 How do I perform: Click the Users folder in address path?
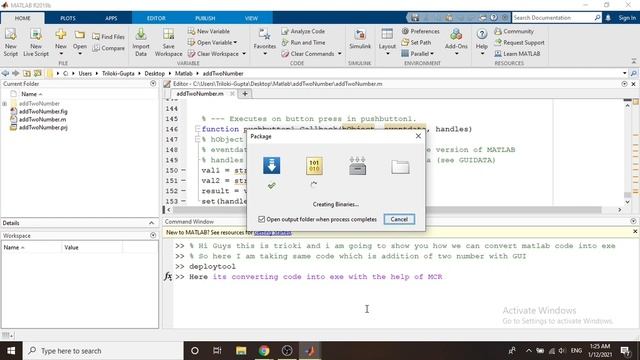click(x=85, y=73)
